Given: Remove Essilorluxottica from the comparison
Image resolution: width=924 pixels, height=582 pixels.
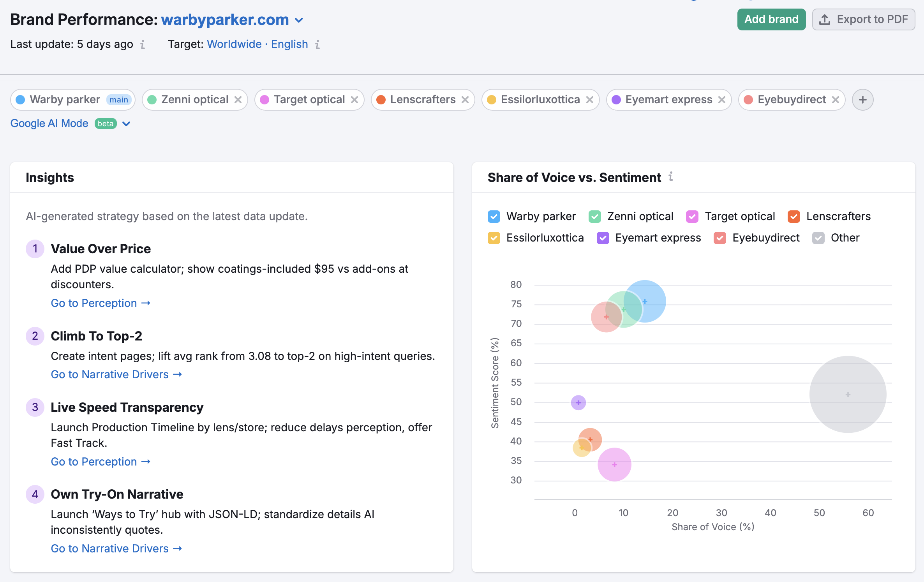Looking at the screenshot, I should (589, 100).
